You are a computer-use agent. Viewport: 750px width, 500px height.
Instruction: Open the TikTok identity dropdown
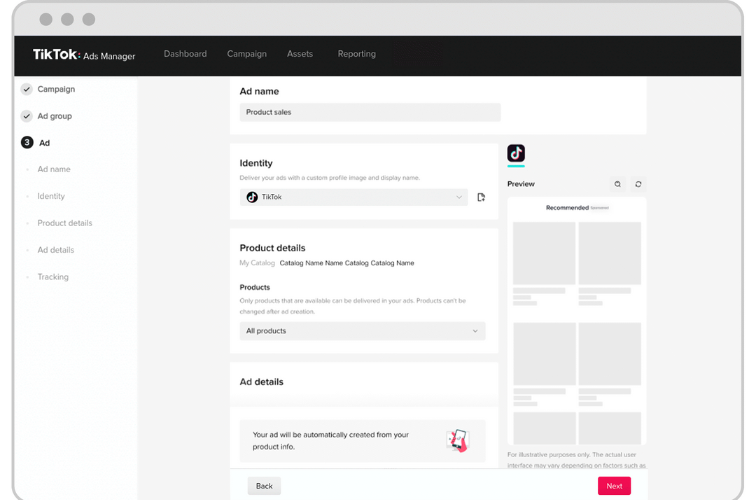(354, 197)
